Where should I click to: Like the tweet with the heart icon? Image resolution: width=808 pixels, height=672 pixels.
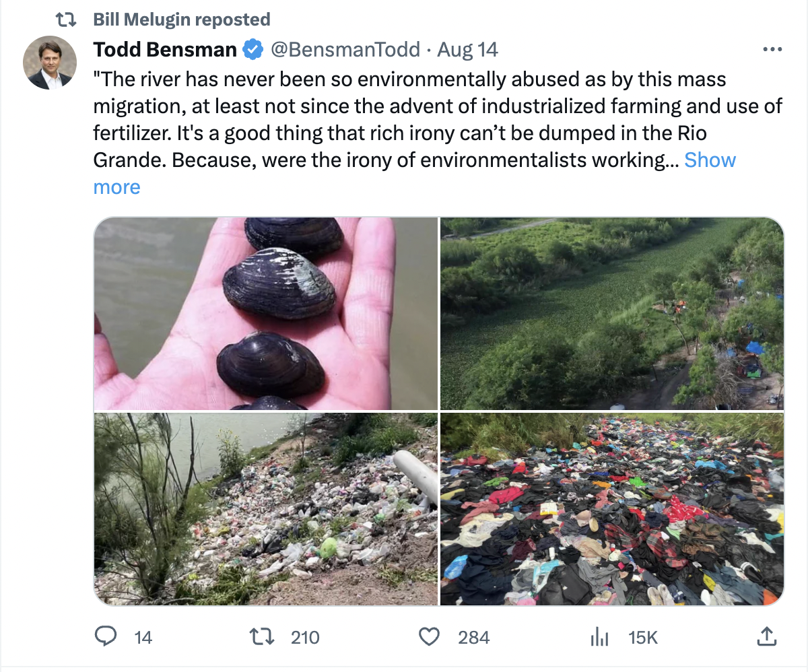click(428, 636)
